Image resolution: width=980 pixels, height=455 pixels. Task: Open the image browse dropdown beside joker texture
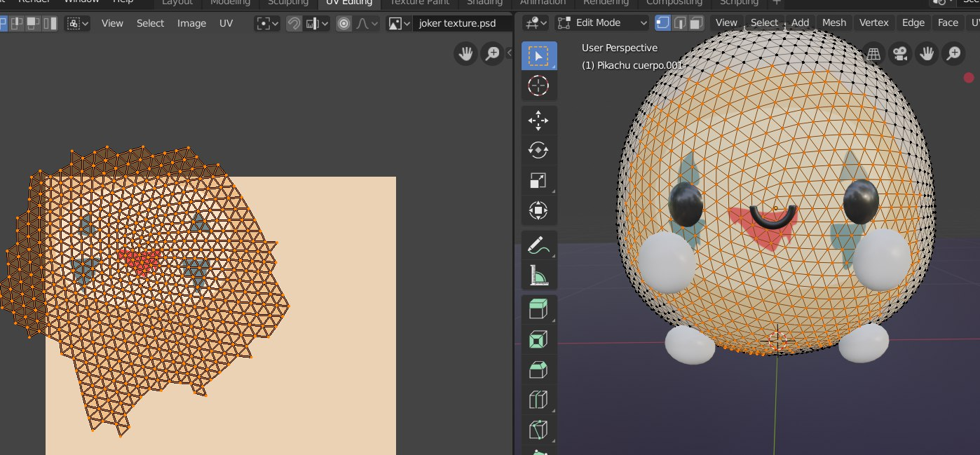[x=399, y=24]
